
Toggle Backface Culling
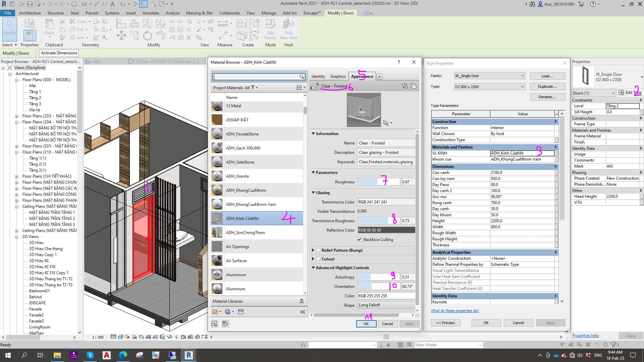(x=359, y=239)
